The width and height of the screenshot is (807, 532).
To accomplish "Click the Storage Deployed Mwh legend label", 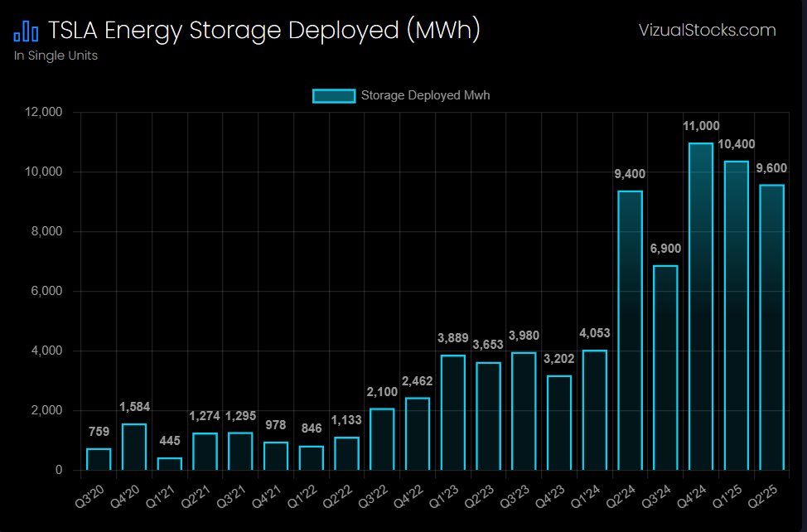I will tap(425, 95).
